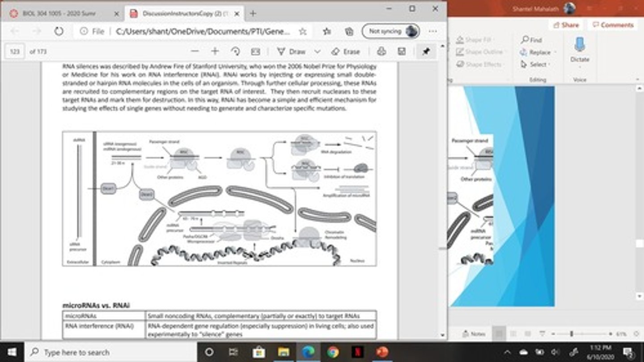Expand the Replace dropdown arrow
Viewport: 644px width, 362px height.
coord(555,52)
